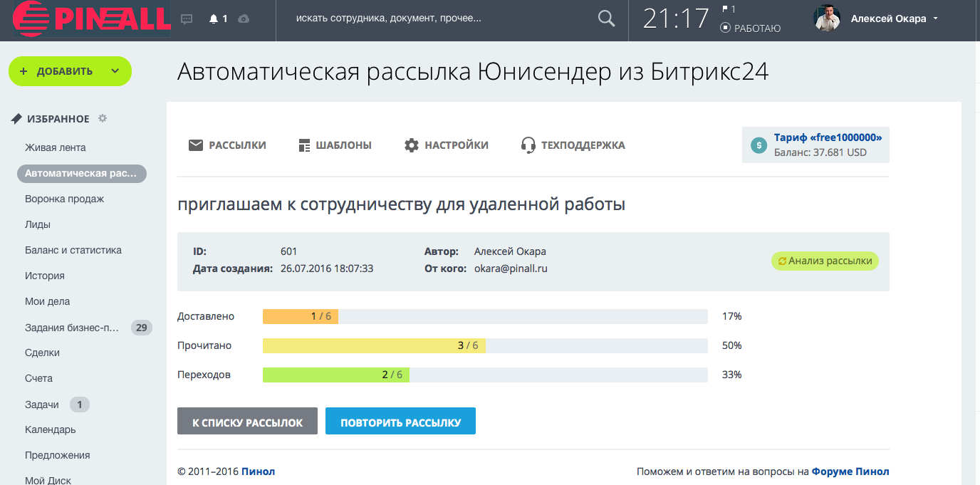Open the Техподдержка tab
980x485 pixels.
point(573,145)
